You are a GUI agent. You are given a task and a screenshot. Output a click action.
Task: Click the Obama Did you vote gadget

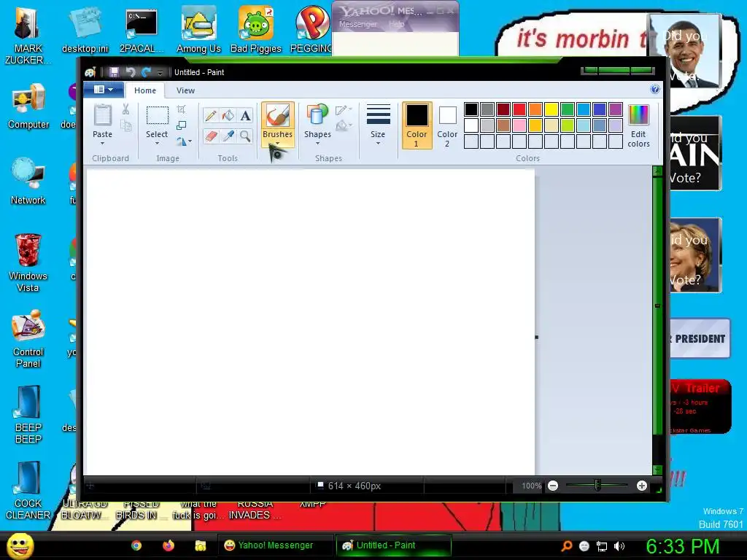point(686,52)
